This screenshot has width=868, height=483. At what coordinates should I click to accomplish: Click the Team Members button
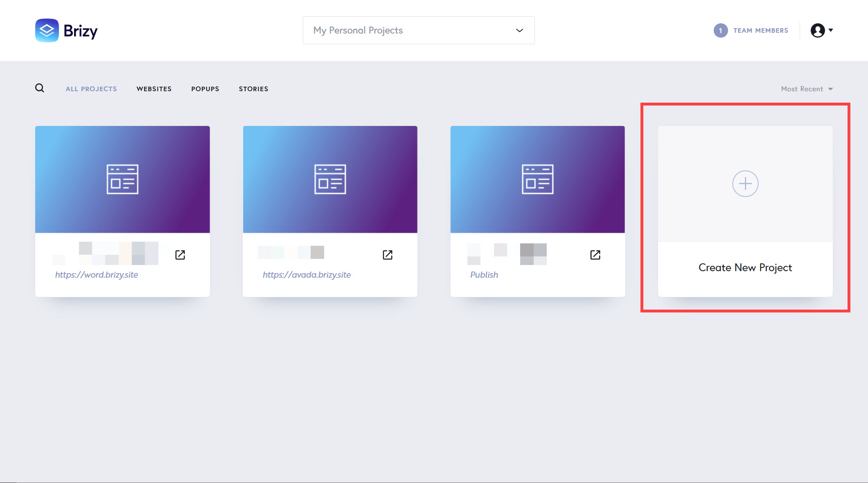760,31
